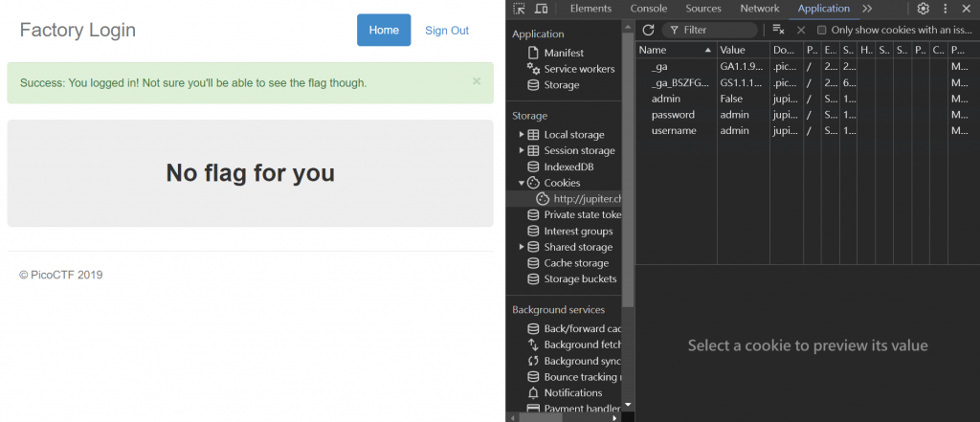Screen dimensions: 980x422
Task: Expand the Session storage tree node
Action: coord(522,150)
